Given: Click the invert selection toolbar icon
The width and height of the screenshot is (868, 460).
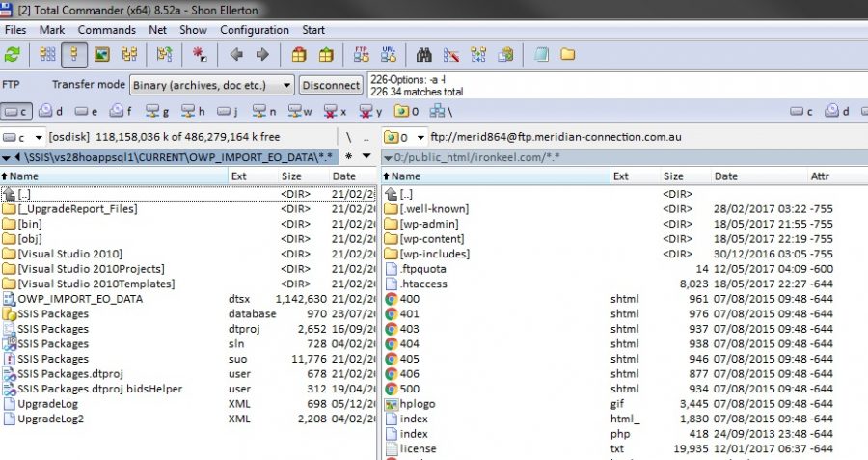Looking at the screenshot, I should point(164,54).
